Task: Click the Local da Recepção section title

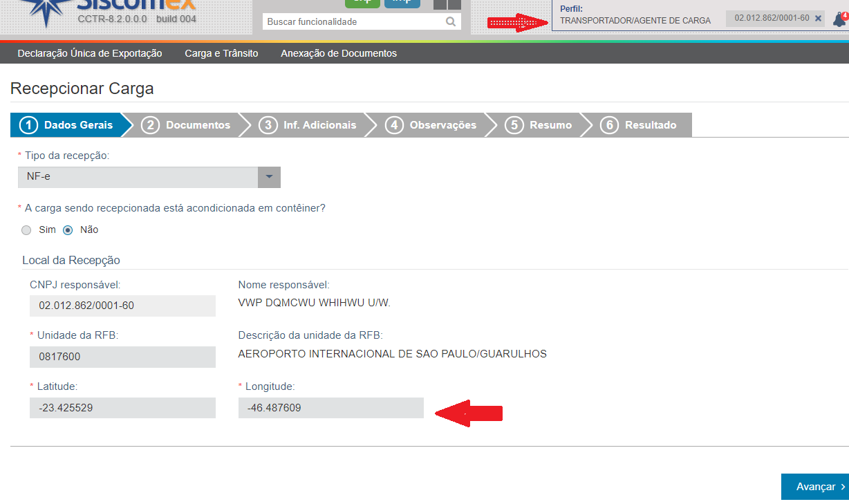Action: pyautogui.click(x=71, y=261)
